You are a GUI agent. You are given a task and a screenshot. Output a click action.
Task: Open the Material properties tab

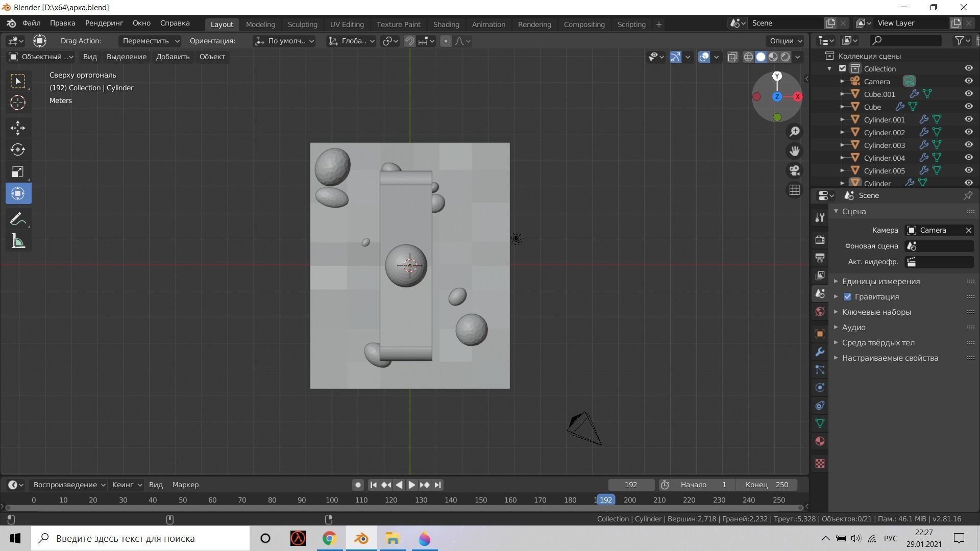pos(820,441)
